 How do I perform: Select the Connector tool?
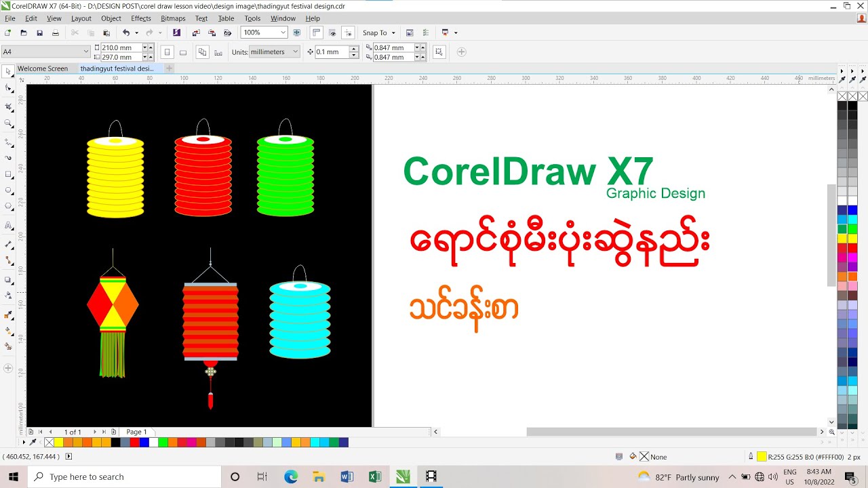[x=8, y=260]
